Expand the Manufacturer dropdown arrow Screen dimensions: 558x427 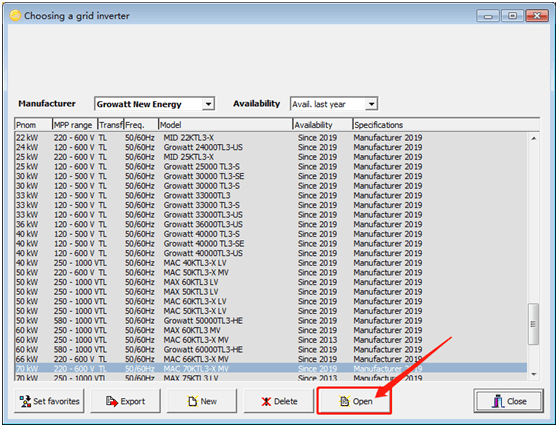[208, 104]
